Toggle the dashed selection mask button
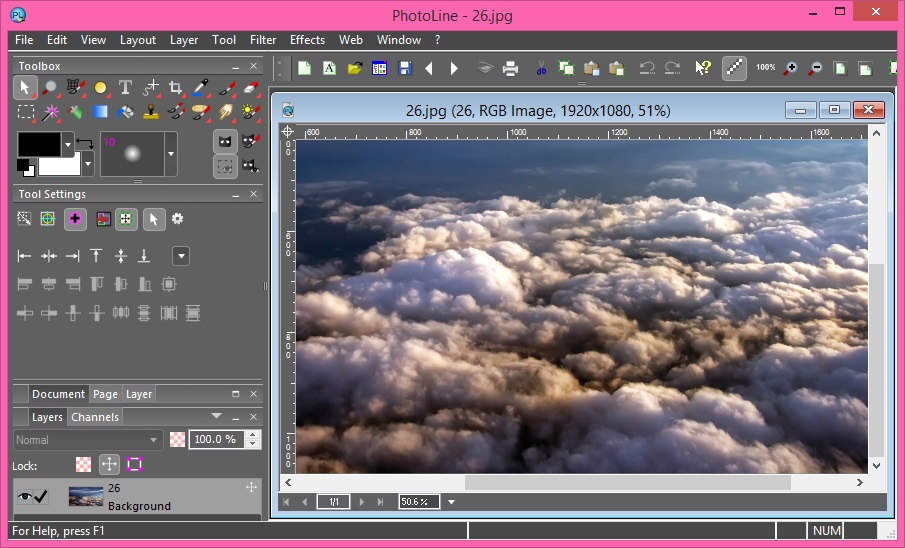 (x=225, y=167)
